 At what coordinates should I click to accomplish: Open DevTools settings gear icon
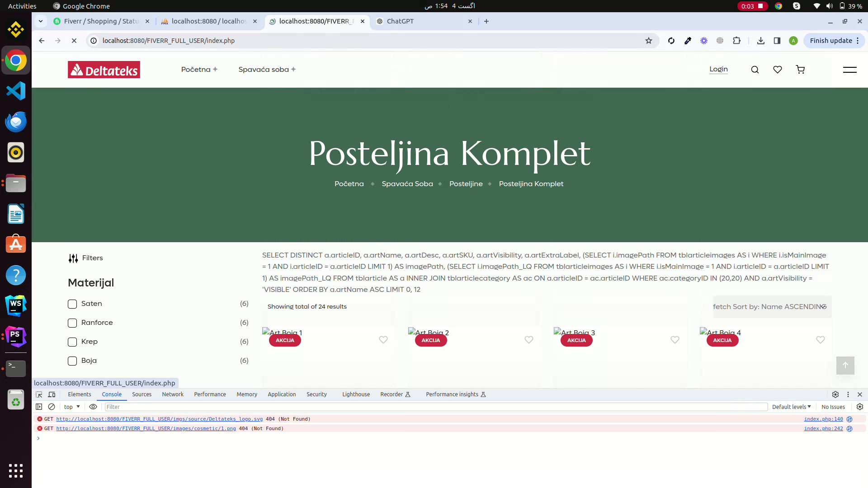(x=835, y=394)
